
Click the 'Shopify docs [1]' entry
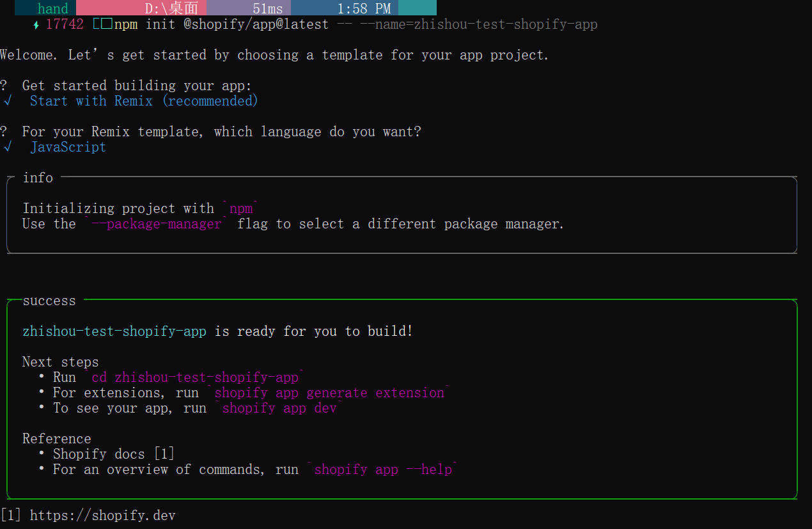coord(114,454)
